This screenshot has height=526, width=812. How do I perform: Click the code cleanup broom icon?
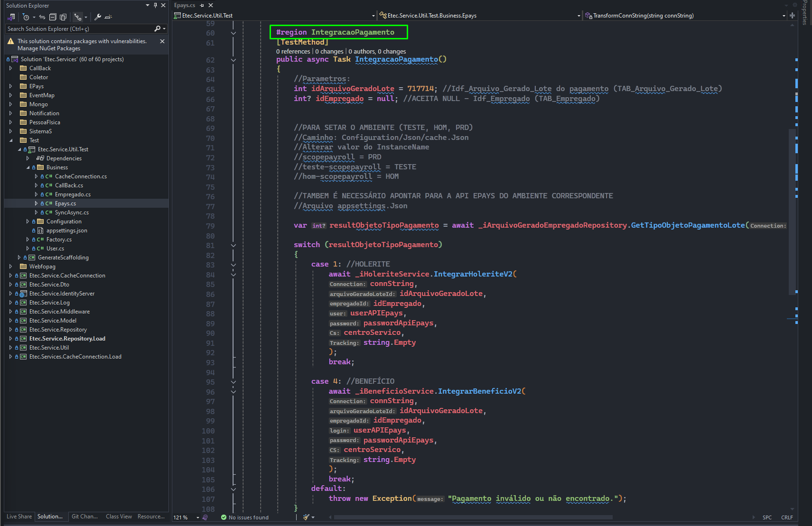click(307, 517)
